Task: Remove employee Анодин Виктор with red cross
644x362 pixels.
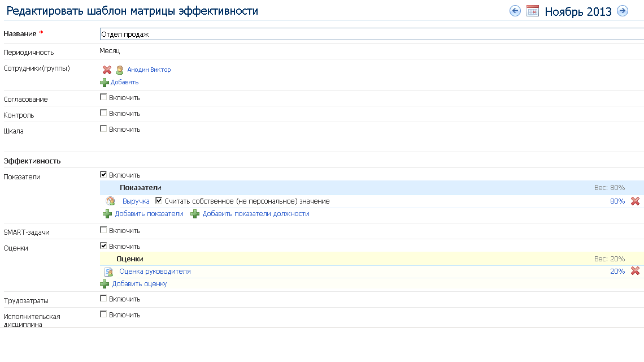Action: click(107, 70)
